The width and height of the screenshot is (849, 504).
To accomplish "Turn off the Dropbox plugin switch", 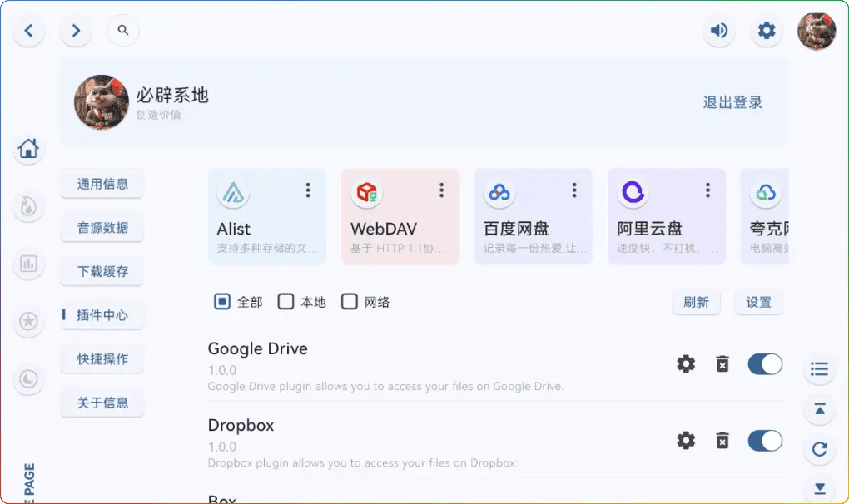I will coord(763,441).
